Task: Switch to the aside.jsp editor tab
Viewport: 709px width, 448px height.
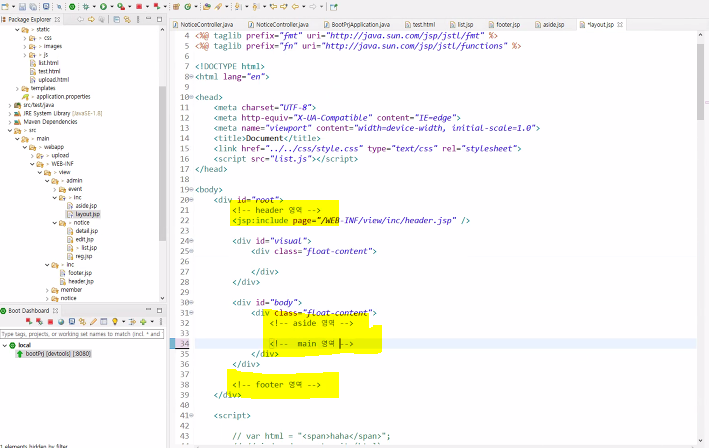Action: (x=549, y=24)
